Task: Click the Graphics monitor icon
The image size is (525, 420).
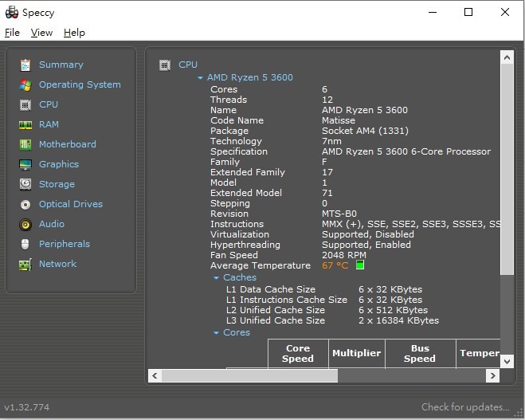Action: click(x=25, y=164)
